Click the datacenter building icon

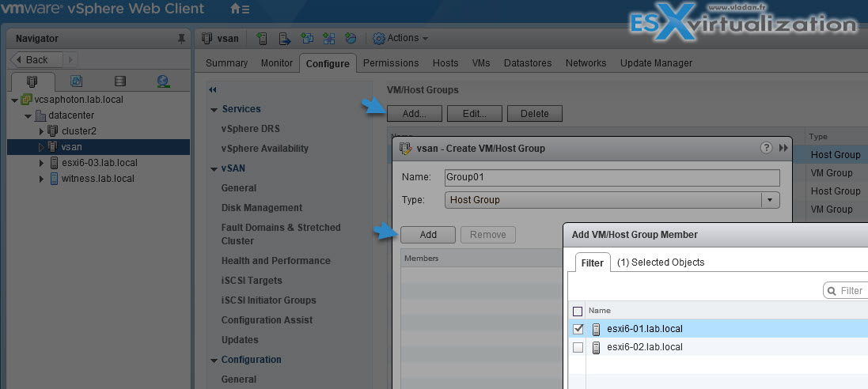pos(40,115)
